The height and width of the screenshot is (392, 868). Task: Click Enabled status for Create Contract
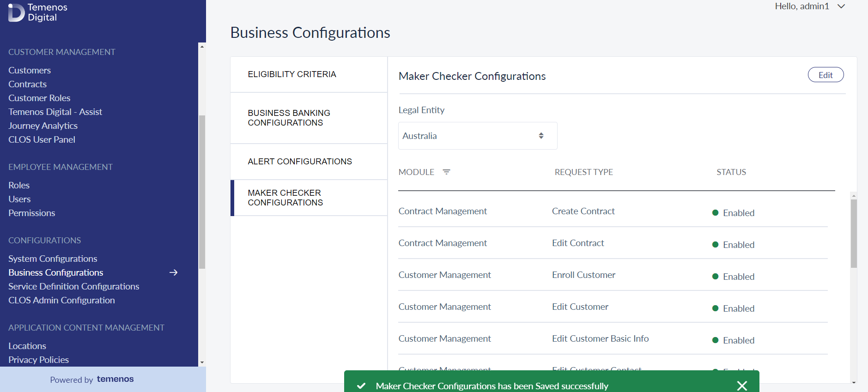tap(734, 213)
